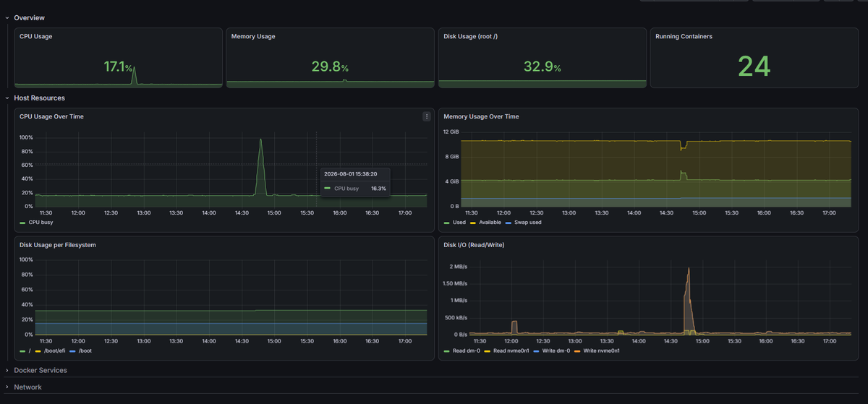
Task: Toggle the / filesystem legend series
Action: click(x=30, y=351)
